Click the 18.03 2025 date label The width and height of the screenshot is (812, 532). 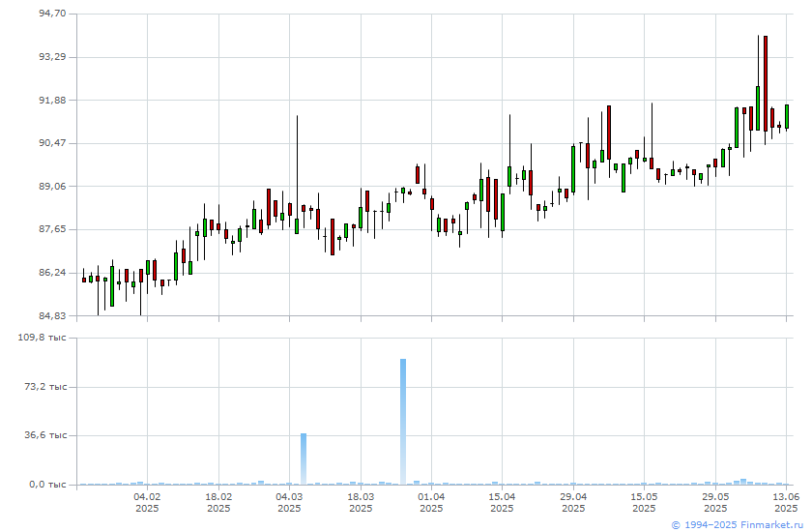(x=361, y=502)
